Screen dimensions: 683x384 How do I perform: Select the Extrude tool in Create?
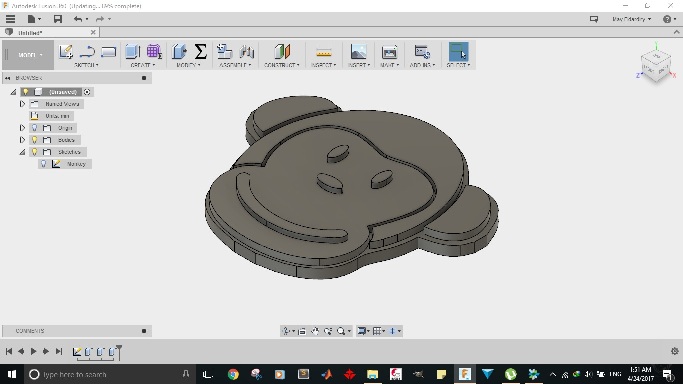coord(132,51)
